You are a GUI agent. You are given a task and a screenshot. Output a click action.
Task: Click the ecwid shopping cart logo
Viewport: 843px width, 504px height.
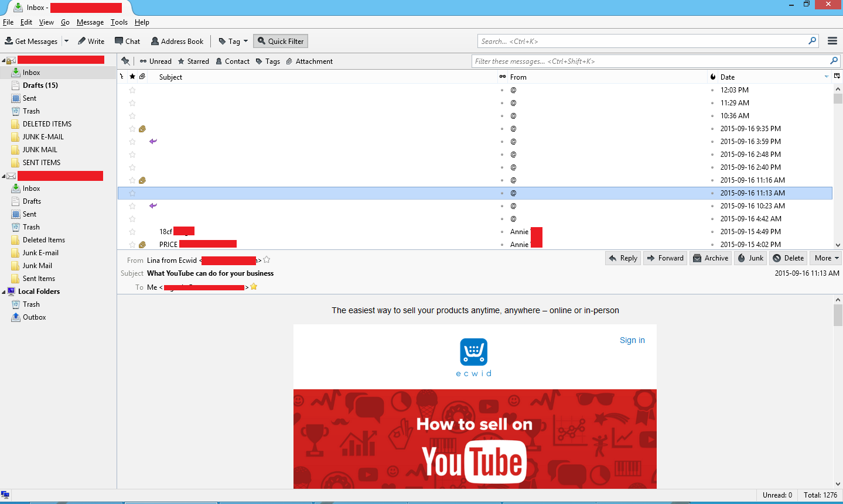point(473,352)
